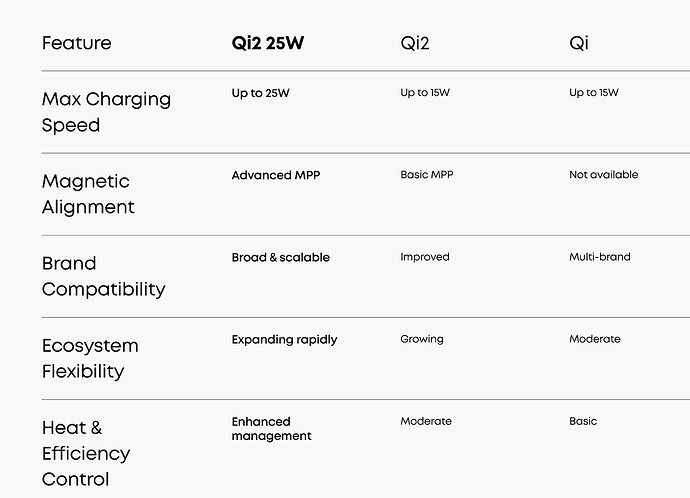Viewport: 690px width, 498px height.
Task: Select the Expanding rapidly cell
Action: (x=284, y=339)
